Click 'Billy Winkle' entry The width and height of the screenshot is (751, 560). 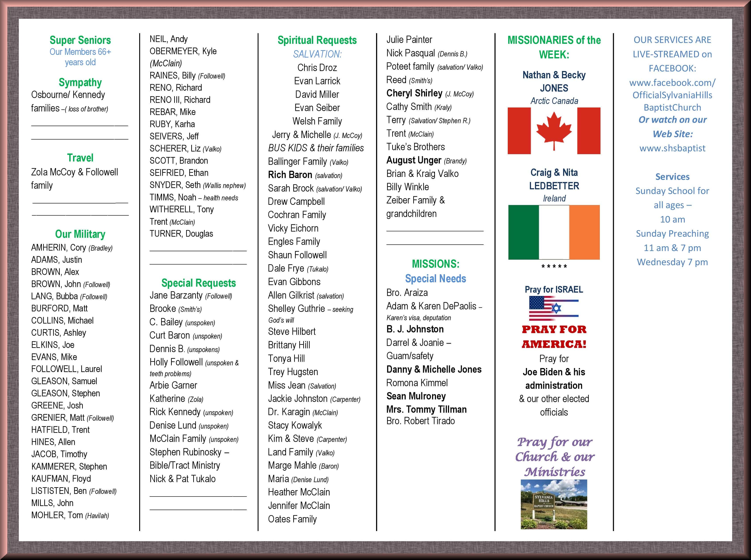pyautogui.click(x=408, y=187)
